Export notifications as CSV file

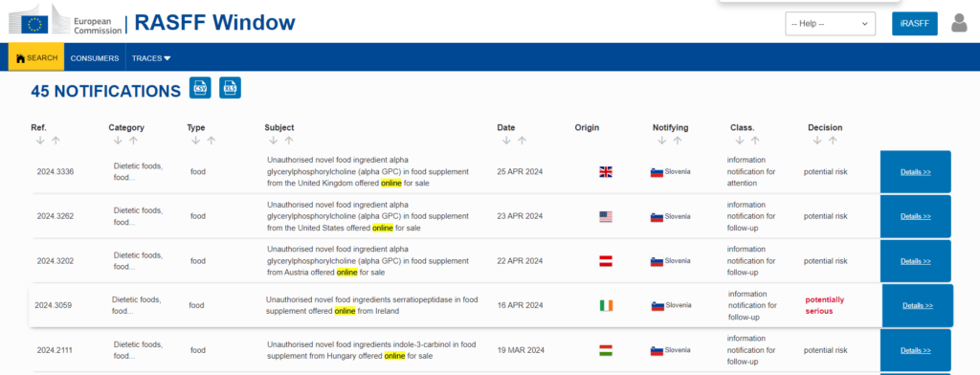tap(200, 88)
